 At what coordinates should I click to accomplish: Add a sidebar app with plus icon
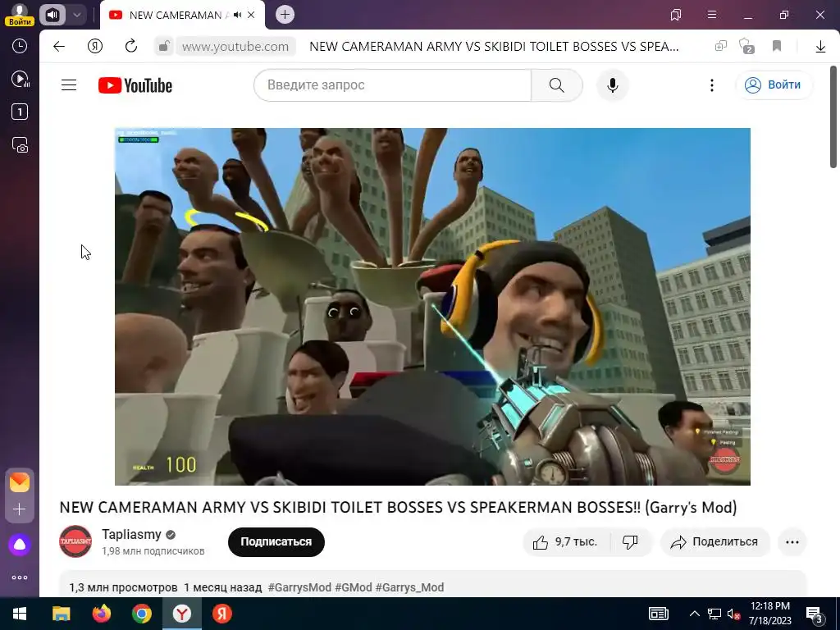pos(20,509)
